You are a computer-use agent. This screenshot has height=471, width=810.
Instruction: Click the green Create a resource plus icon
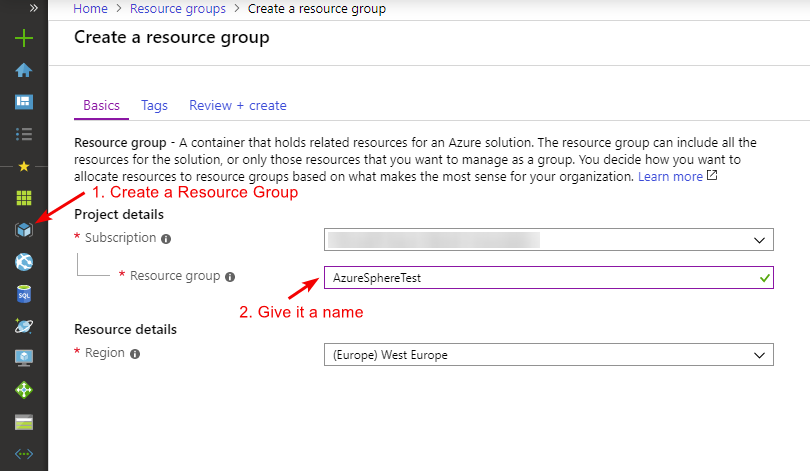24,39
